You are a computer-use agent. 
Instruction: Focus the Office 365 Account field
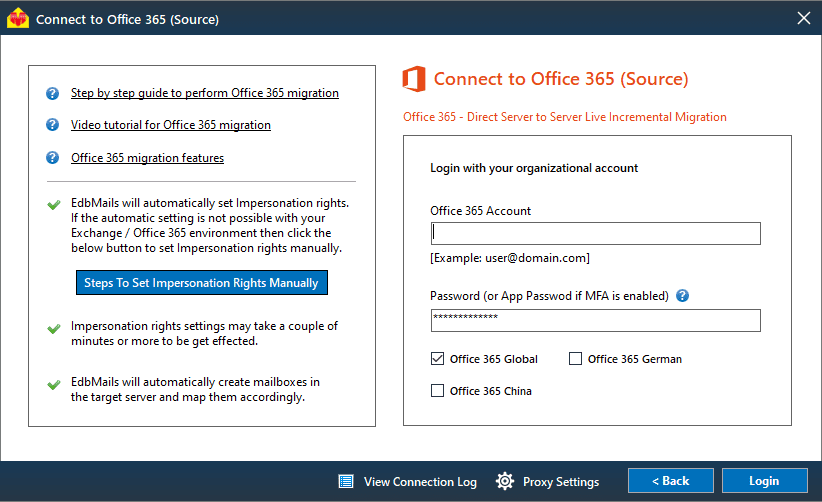coord(596,233)
